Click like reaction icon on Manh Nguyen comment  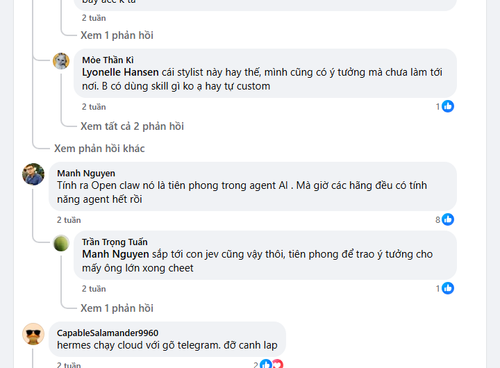(x=448, y=219)
